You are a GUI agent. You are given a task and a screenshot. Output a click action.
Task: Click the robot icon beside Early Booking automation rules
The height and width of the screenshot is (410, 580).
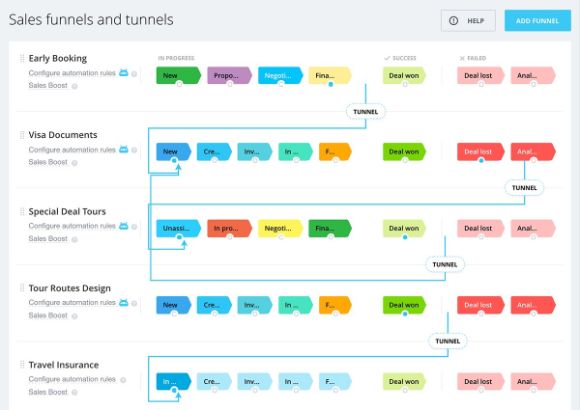click(124, 73)
